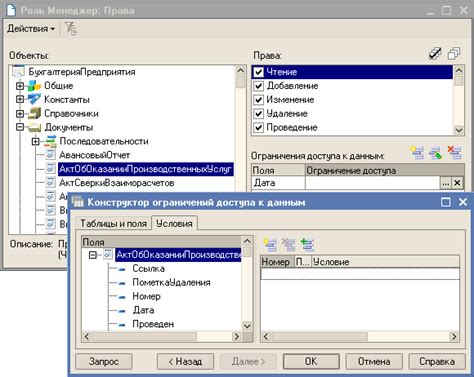
Task: Switch to the Таблицы и поля tab
Action: point(113,223)
